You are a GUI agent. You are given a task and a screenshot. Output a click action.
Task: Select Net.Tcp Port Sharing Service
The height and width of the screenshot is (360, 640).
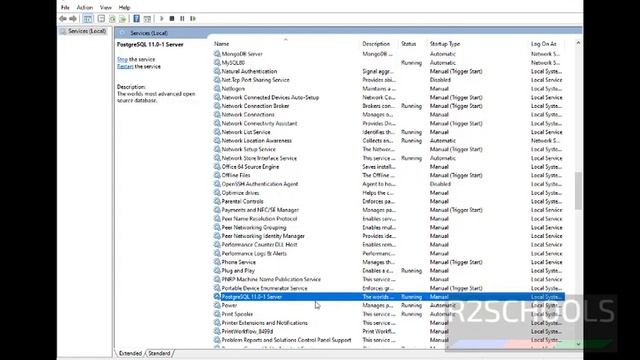389,80
